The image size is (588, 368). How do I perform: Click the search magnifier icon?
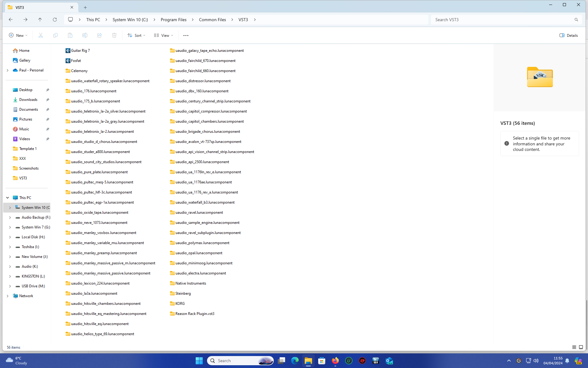pos(576,20)
